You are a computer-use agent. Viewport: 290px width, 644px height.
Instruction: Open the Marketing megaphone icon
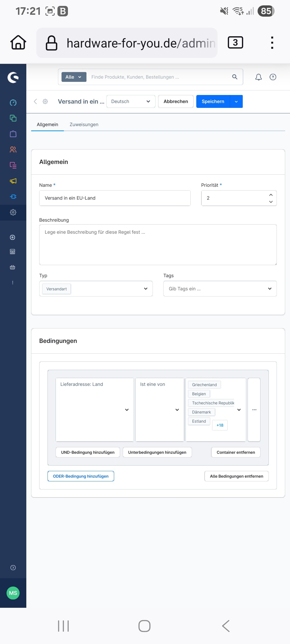click(13, 181)
